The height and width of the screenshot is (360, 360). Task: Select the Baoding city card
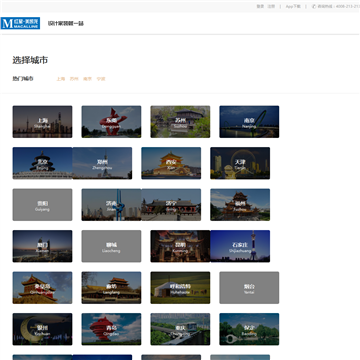pyautogui.click(x=249, y=329)
